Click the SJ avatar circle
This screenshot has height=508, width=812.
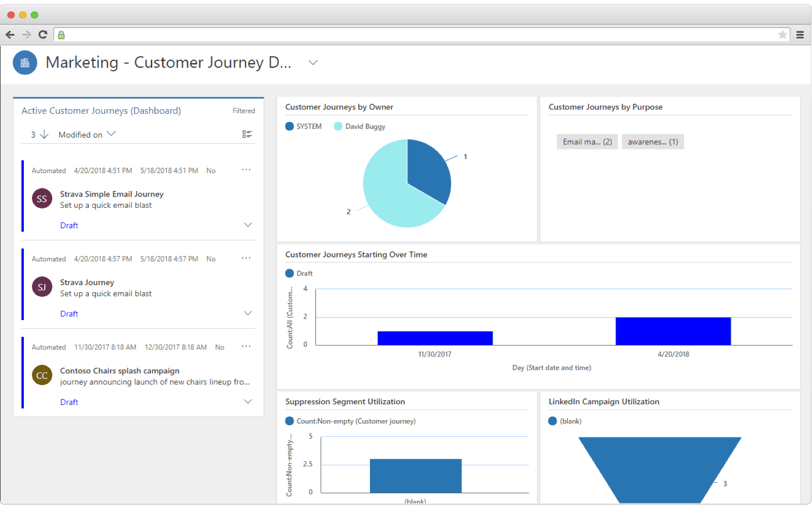point(42,287)
